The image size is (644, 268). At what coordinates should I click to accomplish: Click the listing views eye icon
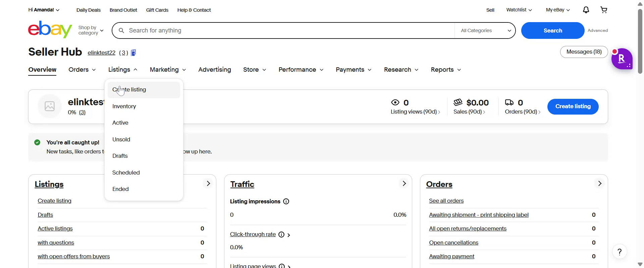click(395, 103)
